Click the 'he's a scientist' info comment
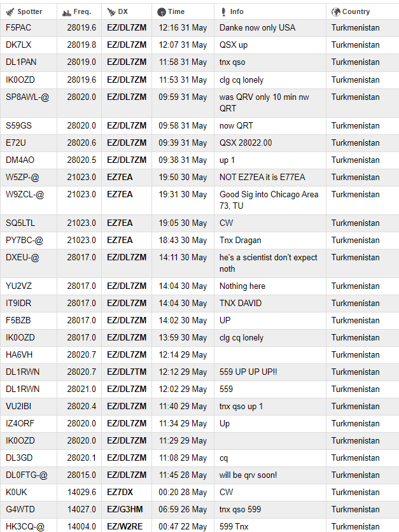This screenshot has height=532, width=399. click(x=269, y=263)
